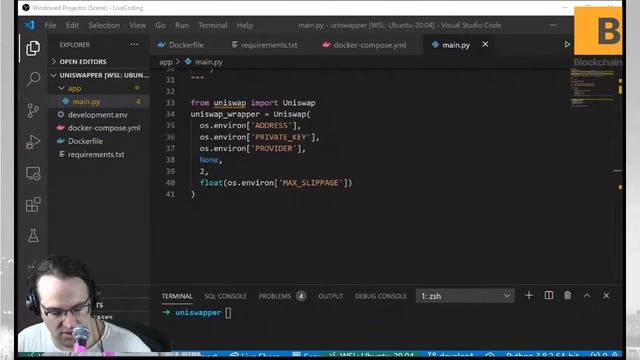Open the Help menu
Image resolution: width=640 pixels, height=360 pixels.
244,25
